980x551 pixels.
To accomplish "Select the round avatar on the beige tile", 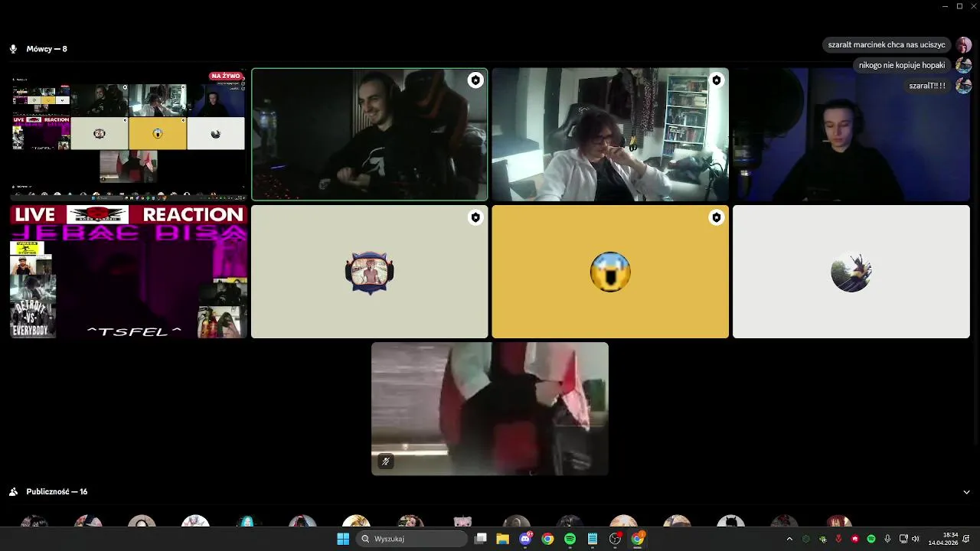I will coord(370,272).
